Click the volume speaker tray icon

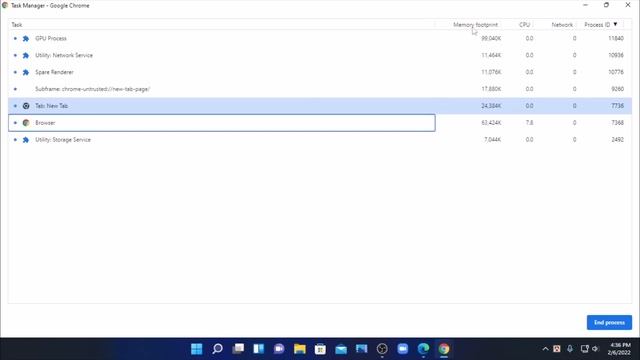[x=596, y=349]
